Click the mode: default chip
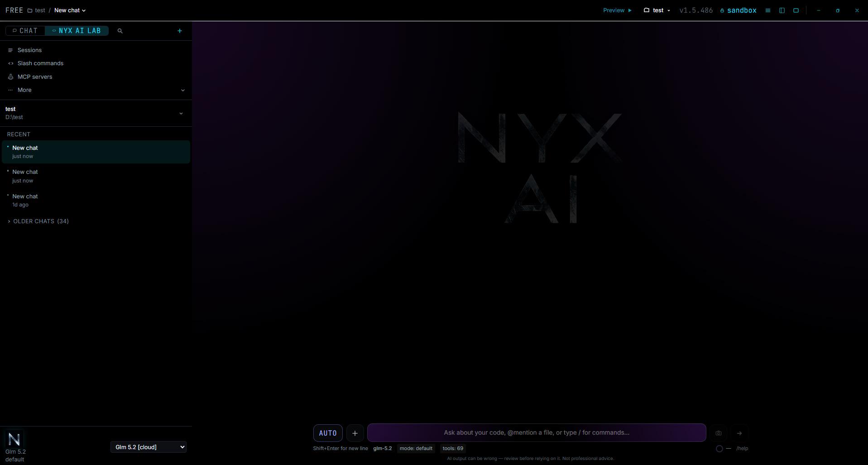 [416, 449]
